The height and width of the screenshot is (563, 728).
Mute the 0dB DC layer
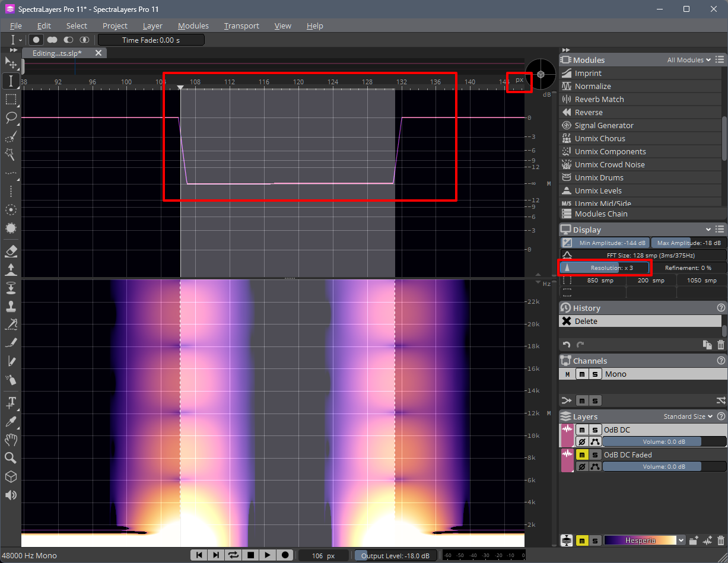click(582, 430)
